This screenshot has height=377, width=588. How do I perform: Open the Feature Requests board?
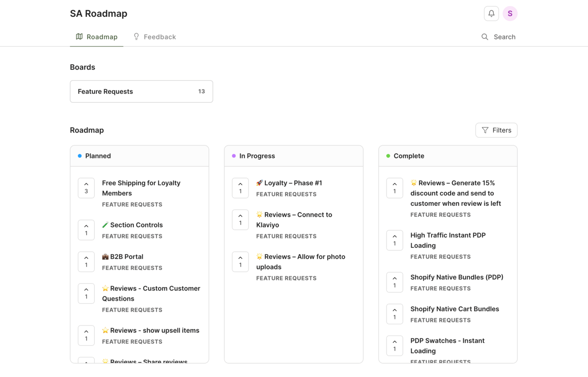[141, 92]
